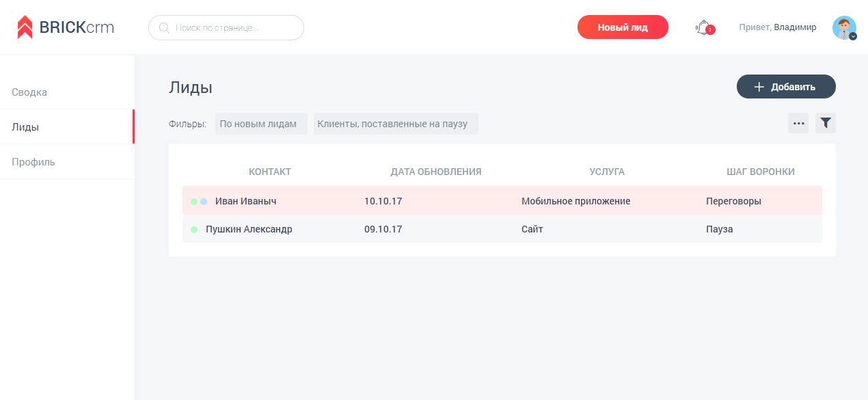The height and width of the screenshot is (400, 868).
Task: Go to 'Профиль' in the sidebar
Action: pyautogui.click(x=33, y=162)
